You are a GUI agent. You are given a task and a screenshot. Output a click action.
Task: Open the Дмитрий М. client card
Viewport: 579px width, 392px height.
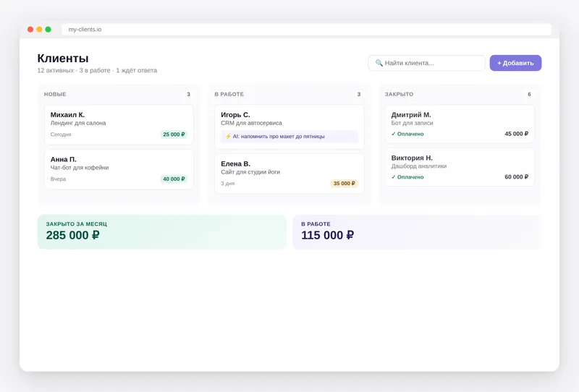(460, 124)
